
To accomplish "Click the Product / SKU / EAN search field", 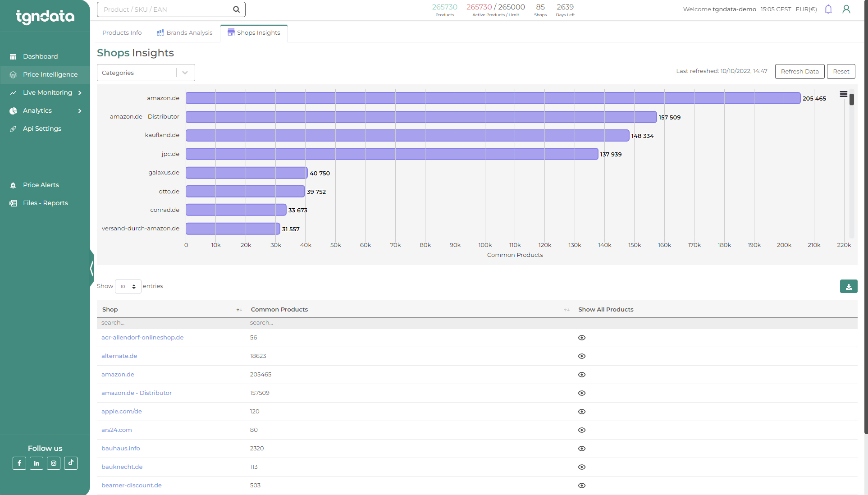I will point(171,9).
